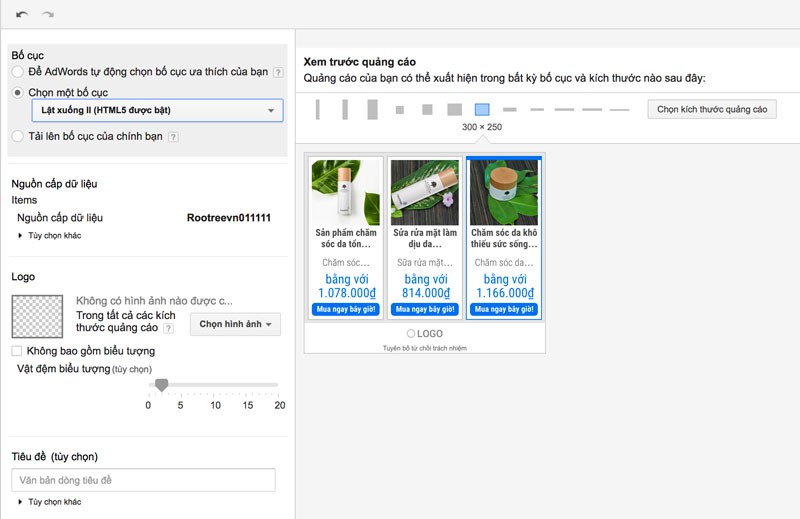The width and height of the screenshot is (800, 519).
Task: Click help icon beside all ad sizes text
Action: pyautogui.click(x=168, y=328)
